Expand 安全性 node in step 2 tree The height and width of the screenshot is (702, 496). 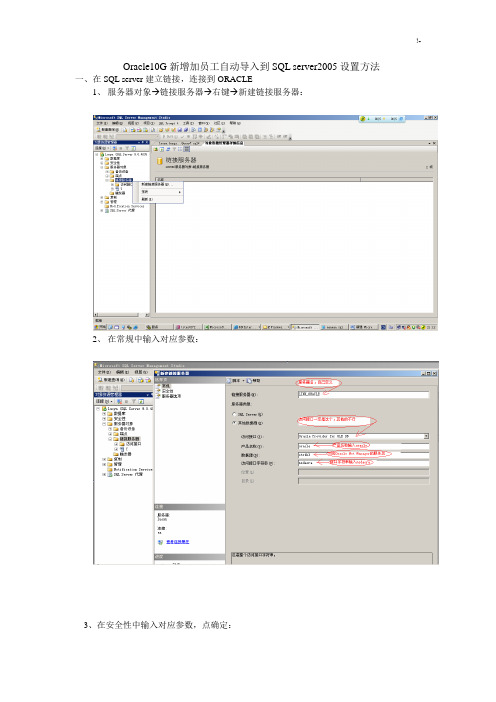point(104,419)
